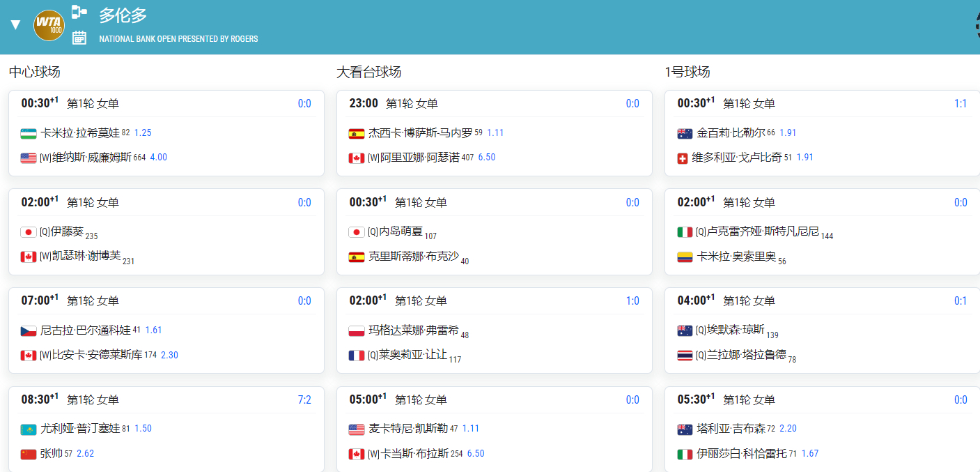The image size is (980, 472).
Task: Open the 23:00 match card on 大看台球场
Action: (495, 133)
